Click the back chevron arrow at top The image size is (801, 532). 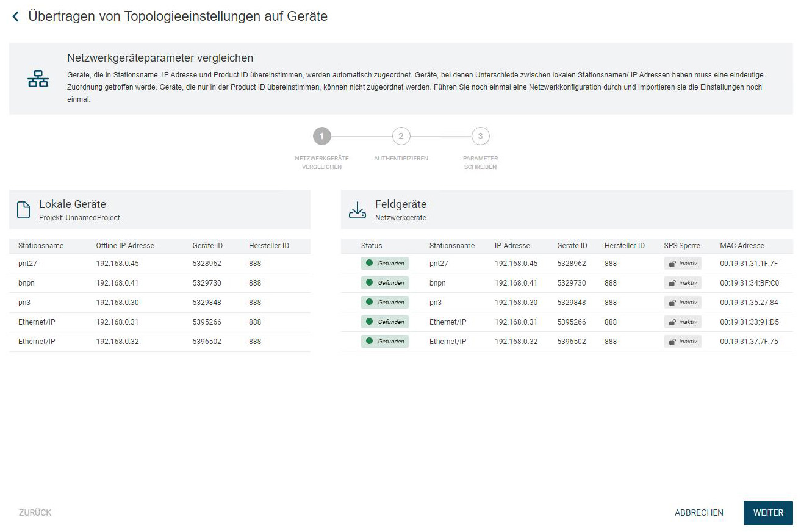(15, 17)
